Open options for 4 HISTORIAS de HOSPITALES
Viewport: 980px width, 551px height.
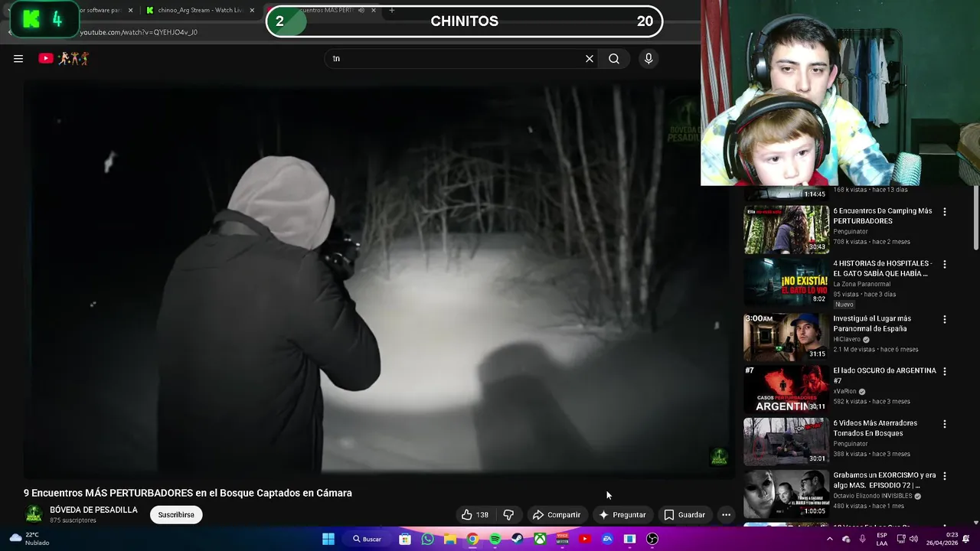pos(944,265)
